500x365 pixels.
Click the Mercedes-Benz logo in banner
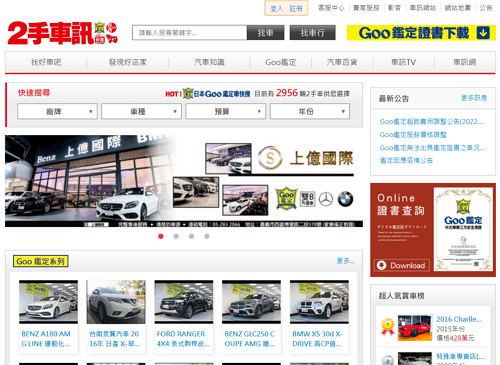(x=326, y=199)
